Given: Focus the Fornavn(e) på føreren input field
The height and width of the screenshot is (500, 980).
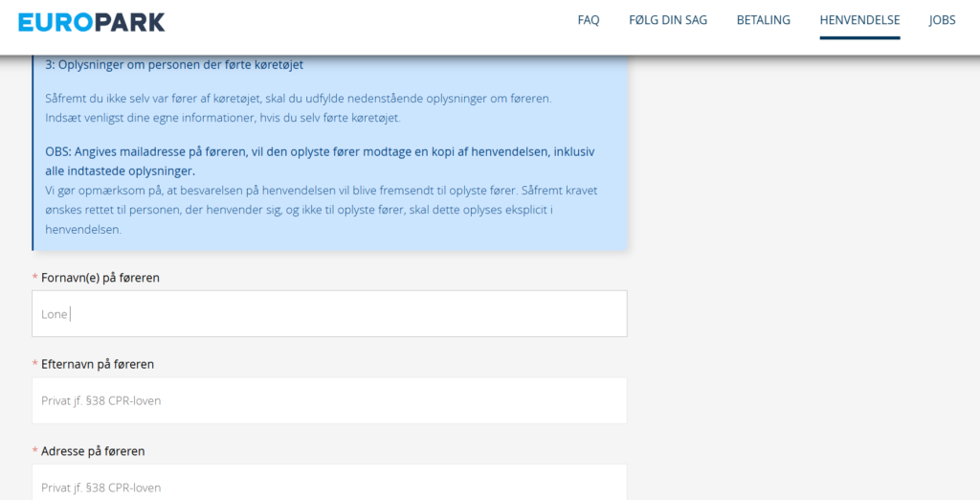Looking at the screenshot, I should tap(329, 314).
